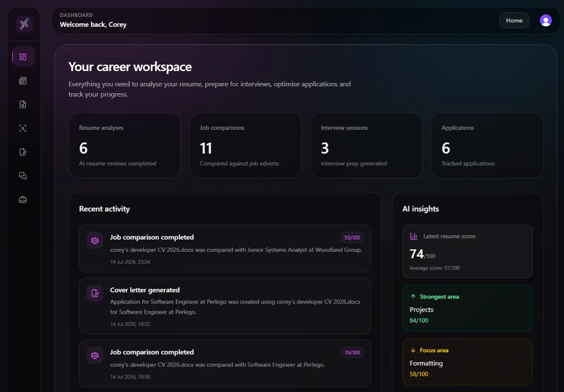
Task: Open the cover letter edit icon in the sidebar
Action: point(23,152)
